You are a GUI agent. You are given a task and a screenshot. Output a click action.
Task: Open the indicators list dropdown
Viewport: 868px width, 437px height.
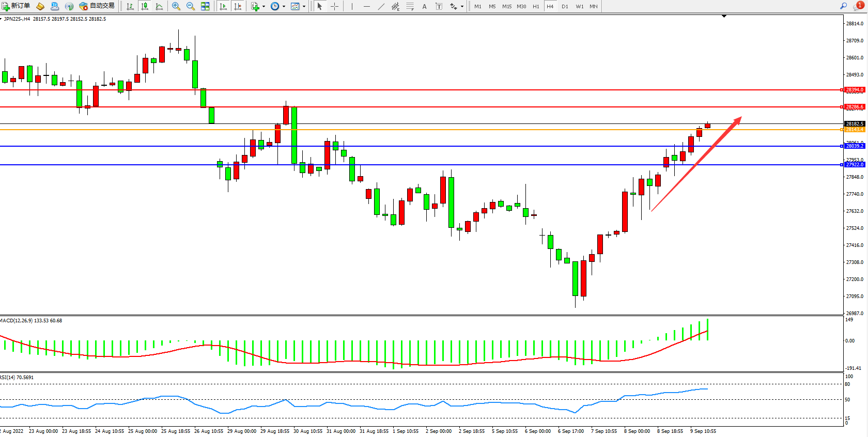263,7
